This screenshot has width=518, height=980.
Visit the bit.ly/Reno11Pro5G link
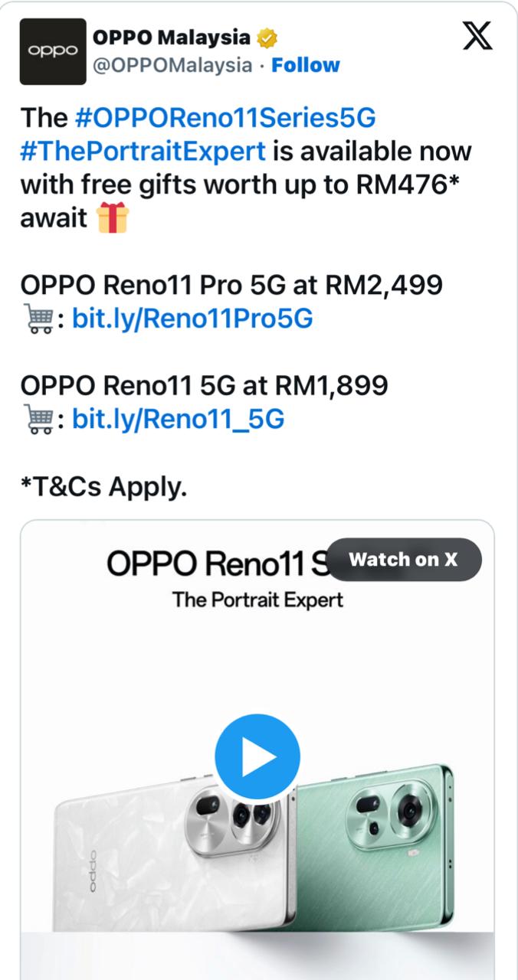pos(192,318)
